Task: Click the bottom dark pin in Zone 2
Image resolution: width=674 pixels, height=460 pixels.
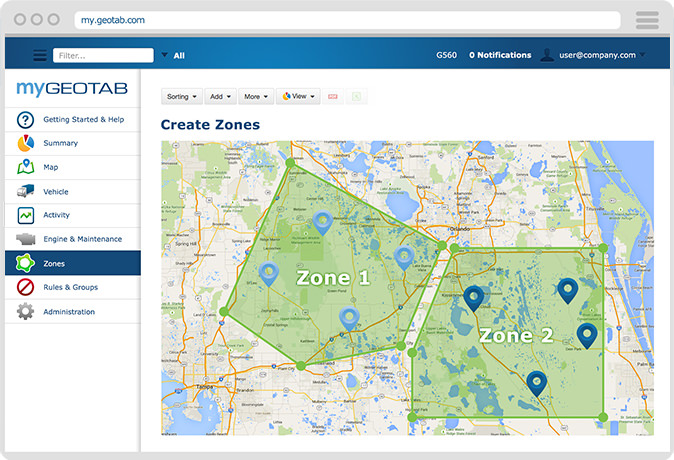Action: click(x=536, y=383)
